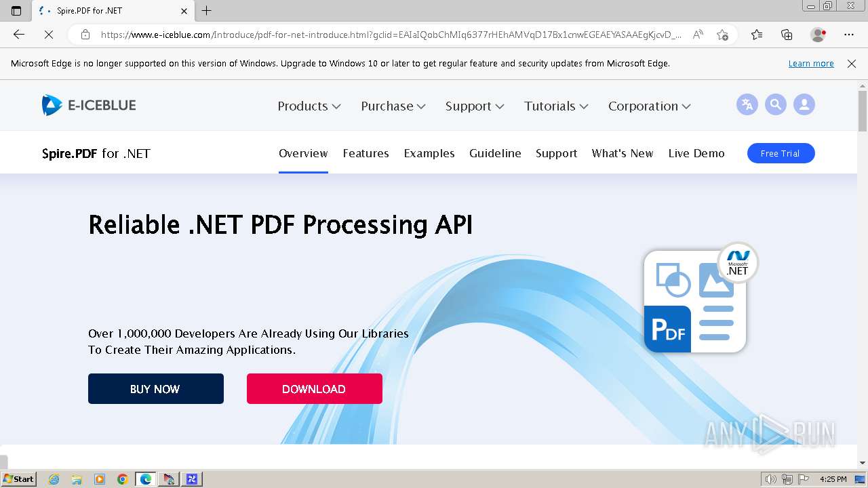Open the Edge profile avatar

pyautogui.click(x=818, y=35)
